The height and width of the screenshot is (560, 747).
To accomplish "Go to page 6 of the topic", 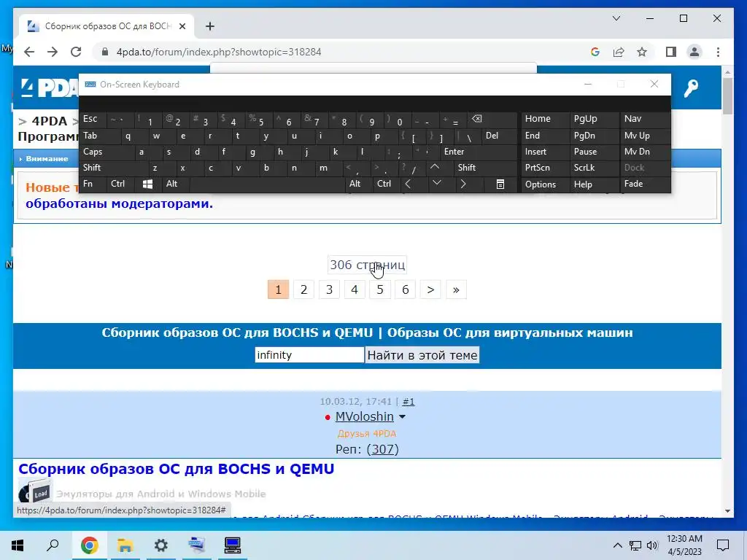I will point(406,289).
